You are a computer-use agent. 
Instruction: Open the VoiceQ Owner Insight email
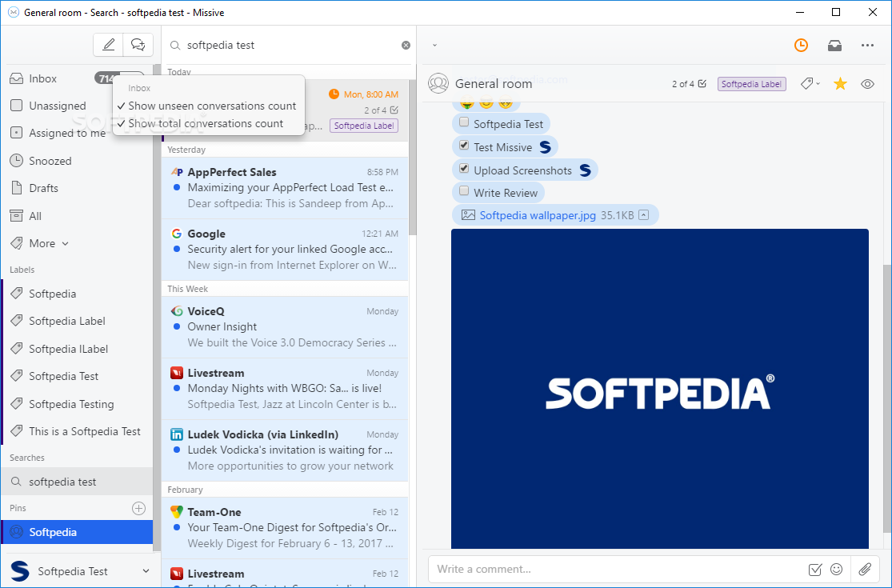coord(285,327)
